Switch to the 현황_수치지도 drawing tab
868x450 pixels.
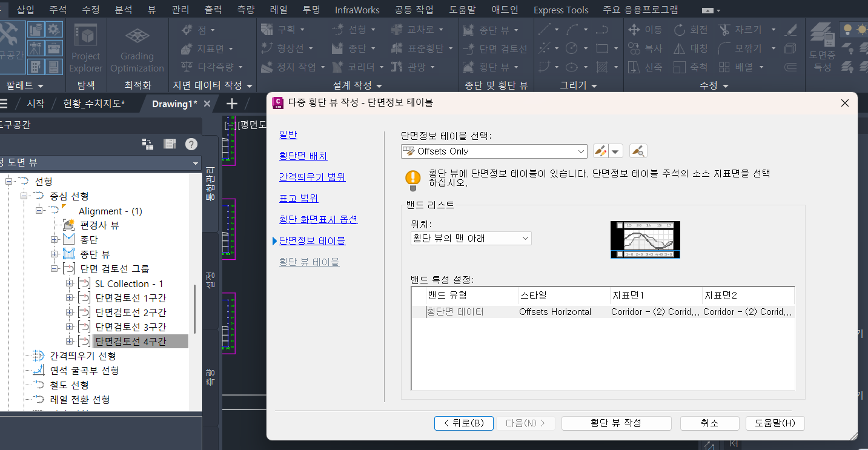93,104
